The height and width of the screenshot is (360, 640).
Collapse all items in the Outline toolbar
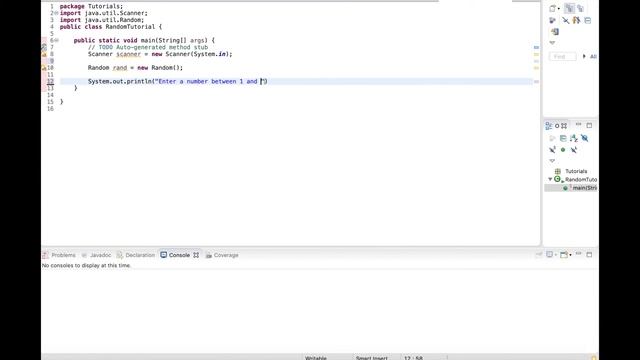click(563, 138)
